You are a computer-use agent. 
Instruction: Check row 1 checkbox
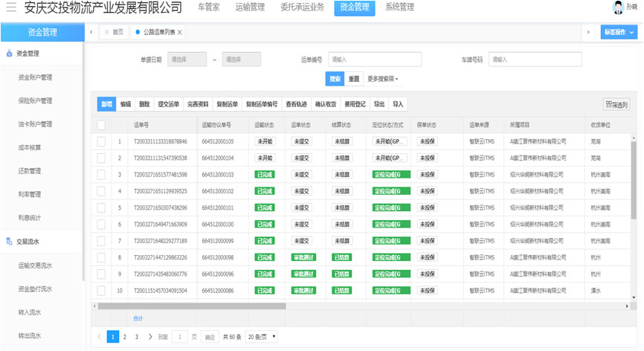point(101,141)
